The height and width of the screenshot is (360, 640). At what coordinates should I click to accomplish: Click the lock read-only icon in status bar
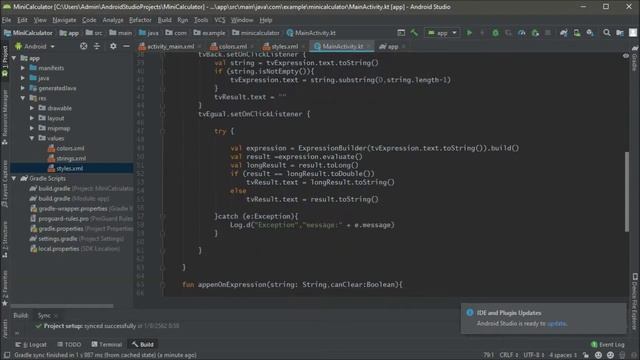click(x=586, y=355)
